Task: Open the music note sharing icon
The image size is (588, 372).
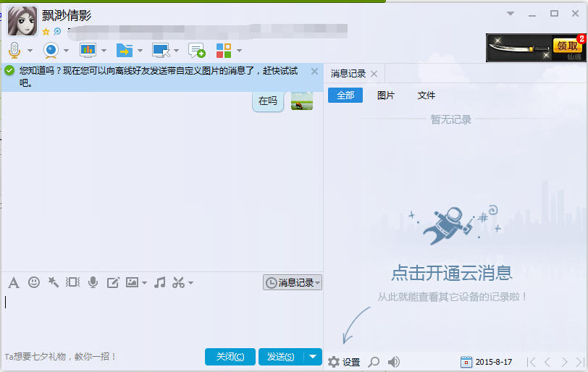Action: 160,282
